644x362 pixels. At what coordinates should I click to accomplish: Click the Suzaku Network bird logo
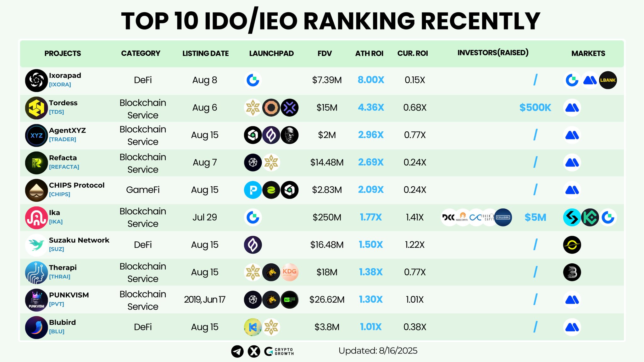coord(36,245)
